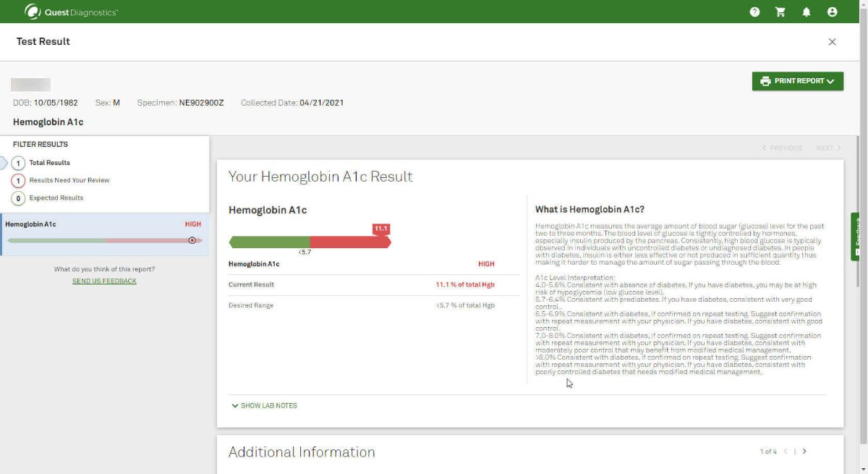868x474 pixels.
Task: Click the Previous result button
Action: tap(782, 148)
